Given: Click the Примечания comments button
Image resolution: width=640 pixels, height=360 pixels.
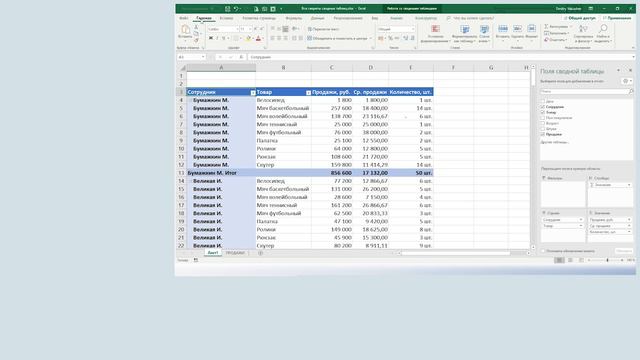Looking at the screenshot, I should (617, 18).
